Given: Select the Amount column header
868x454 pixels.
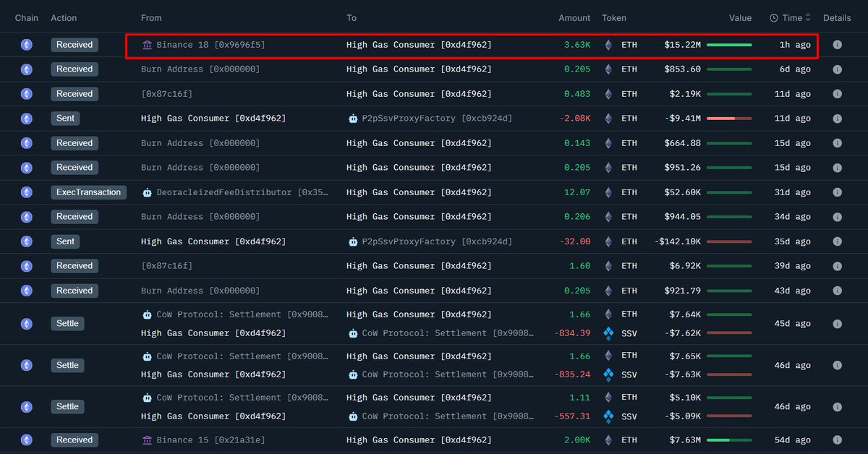Looking at the screenshot, I should click(574, 18).
